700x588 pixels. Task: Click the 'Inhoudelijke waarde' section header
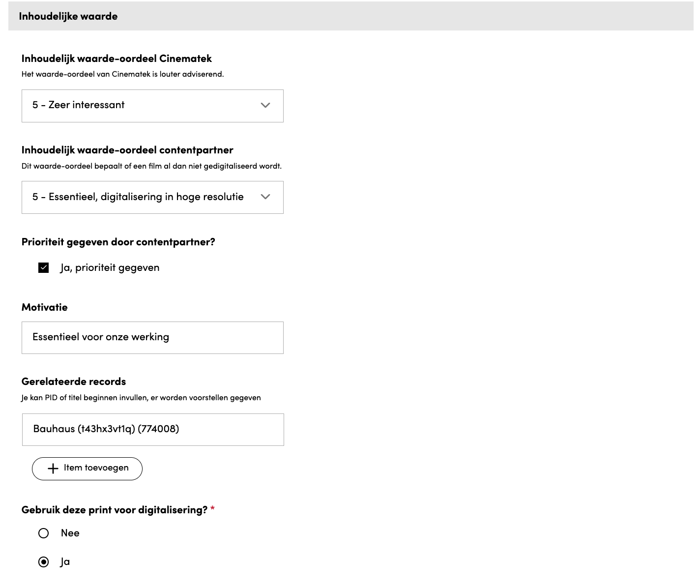pyautogui.click(x=351, y=16)
